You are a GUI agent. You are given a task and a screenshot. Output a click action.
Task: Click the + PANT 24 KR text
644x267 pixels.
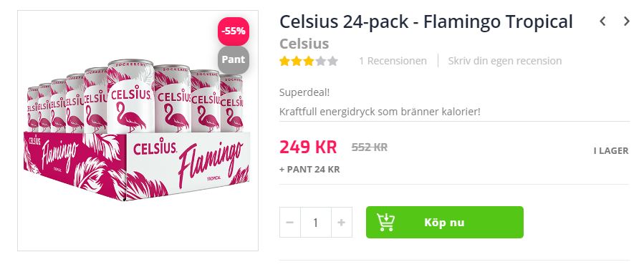[309, 170]
